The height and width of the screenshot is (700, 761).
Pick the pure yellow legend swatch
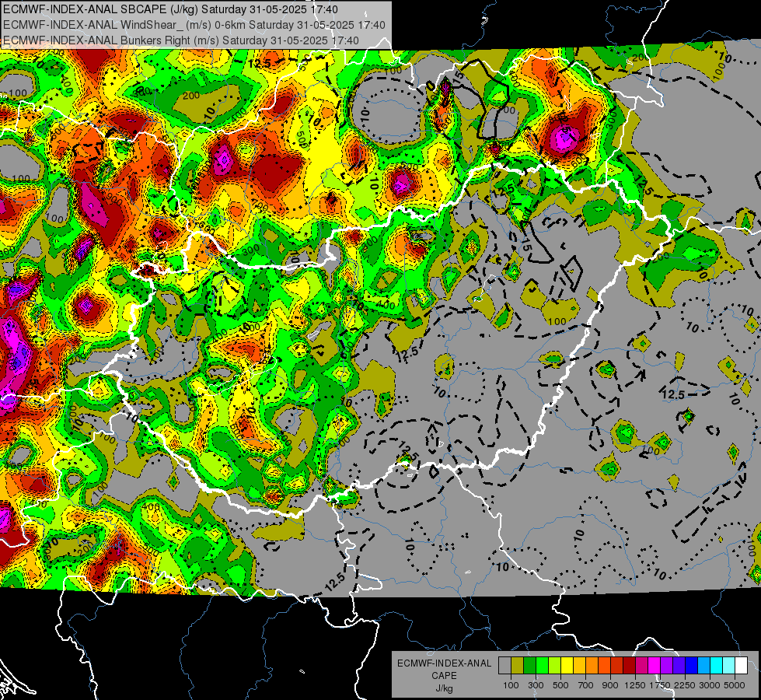567,666
